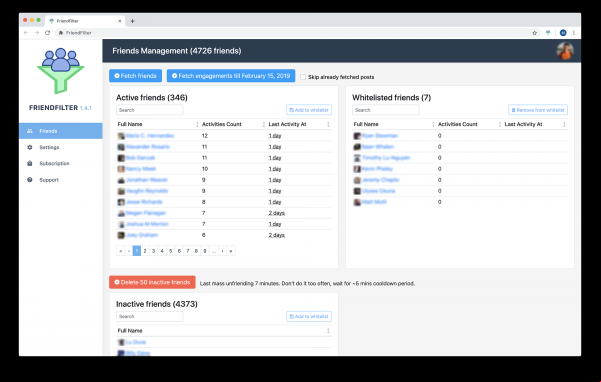Open a new browser tab with plus icon
Viewport: 601px width, 382px height.
pyautogui.click(x=132, y=21)
